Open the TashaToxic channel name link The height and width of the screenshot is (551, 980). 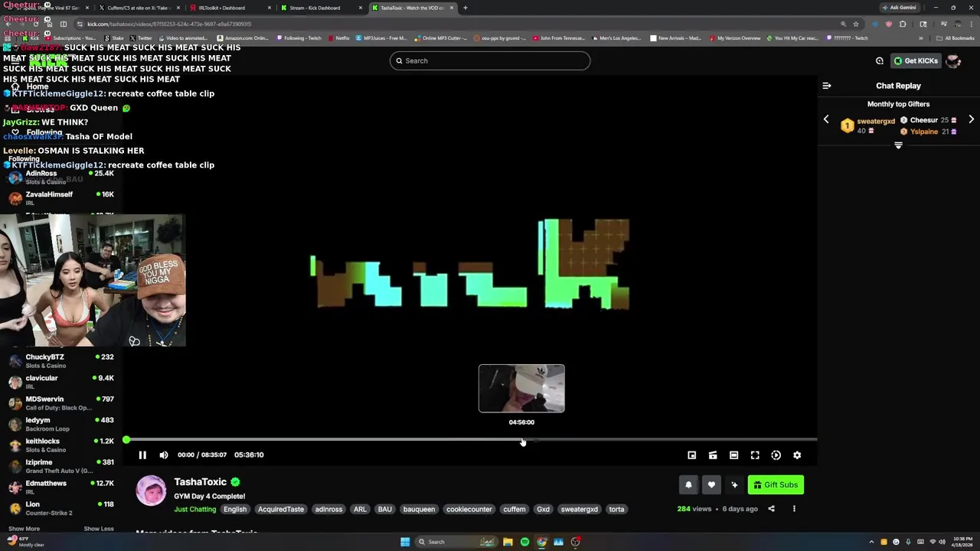(x=200, y=482)
